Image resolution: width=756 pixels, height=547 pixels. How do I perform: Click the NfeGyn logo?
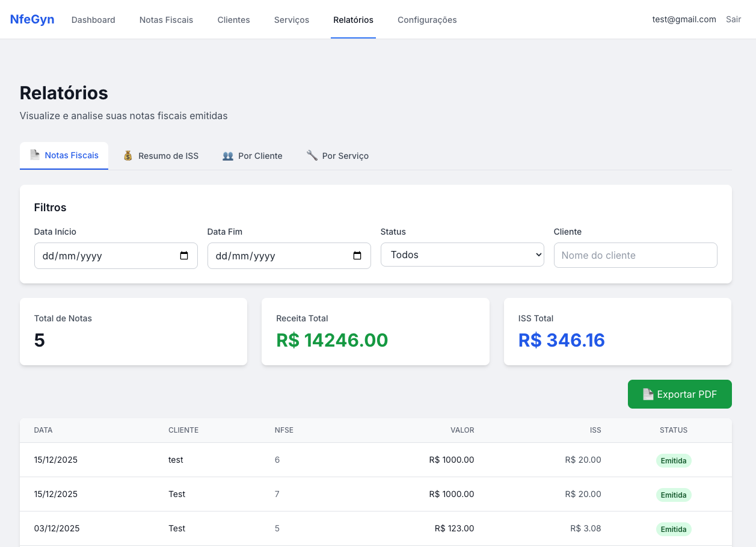click(x=31, y=19)
